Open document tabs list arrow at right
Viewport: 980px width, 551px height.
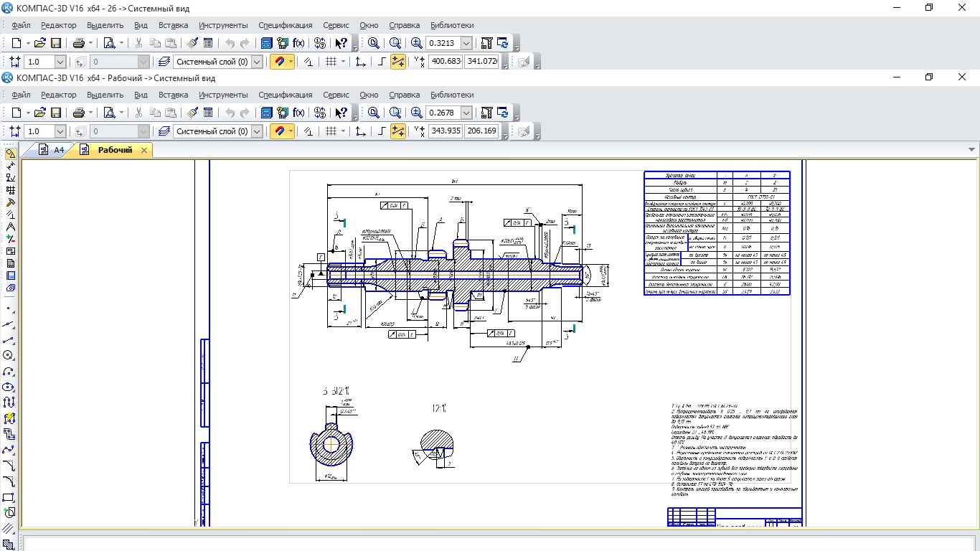972,150
